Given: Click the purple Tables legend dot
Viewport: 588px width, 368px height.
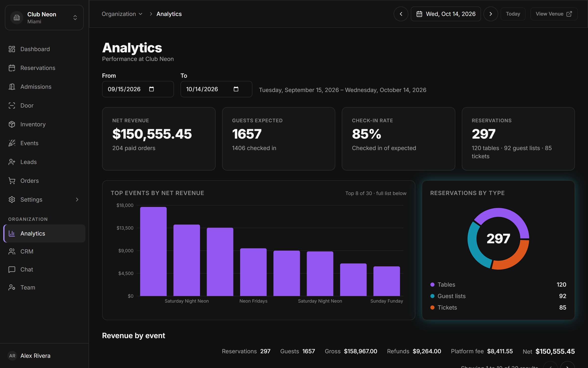Looking at the screenshot, I should click(x=432, y=285).
